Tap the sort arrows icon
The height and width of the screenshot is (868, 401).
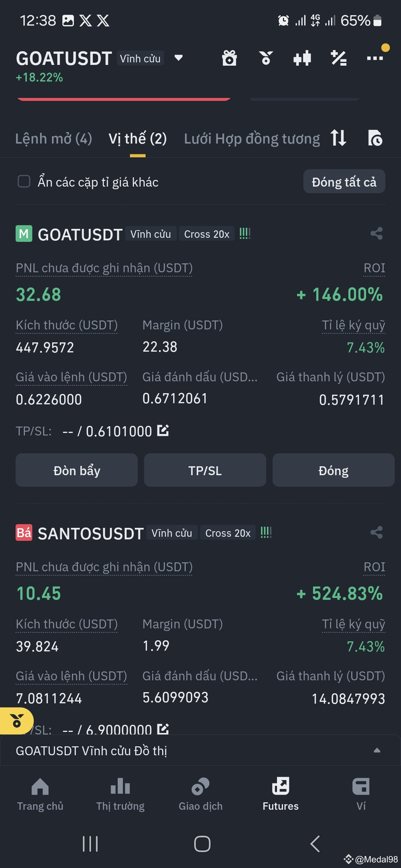pyautogui.click(x=338, y=138)
